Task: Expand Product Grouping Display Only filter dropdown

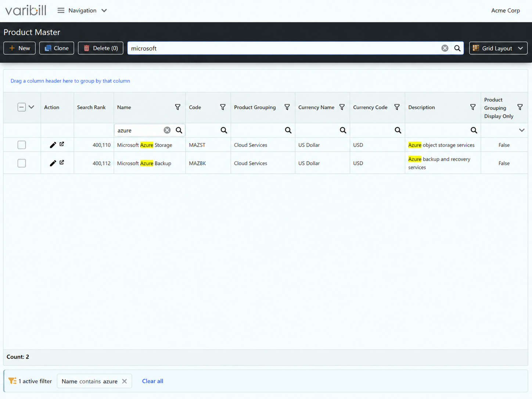Action: [522, 130]
